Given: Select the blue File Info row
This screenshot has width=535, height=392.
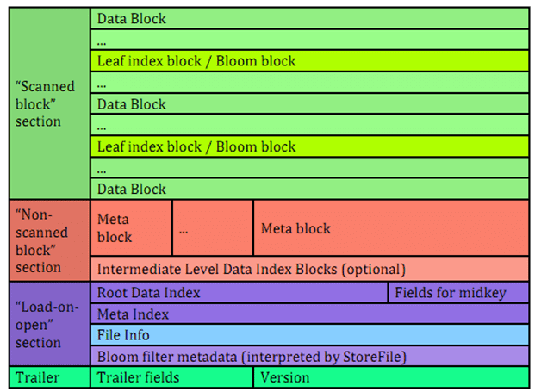Looking at the screenshot, I should [309, 335].
